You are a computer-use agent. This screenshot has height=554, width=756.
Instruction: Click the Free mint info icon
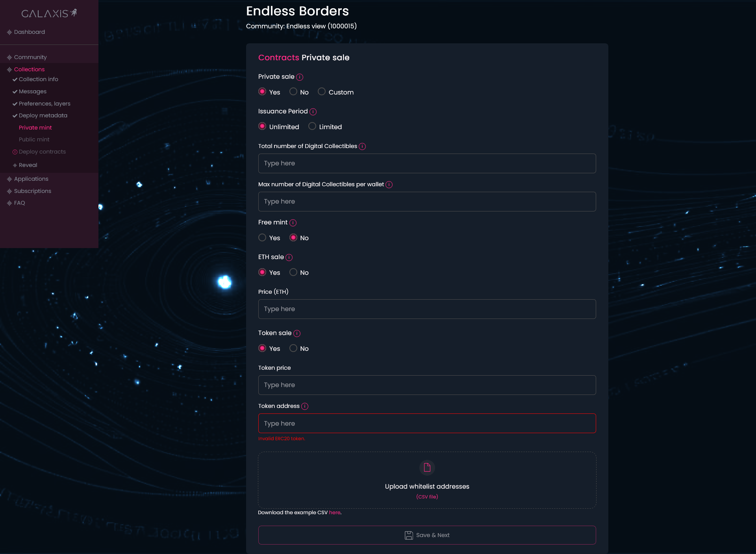click(x=293, y=223)
